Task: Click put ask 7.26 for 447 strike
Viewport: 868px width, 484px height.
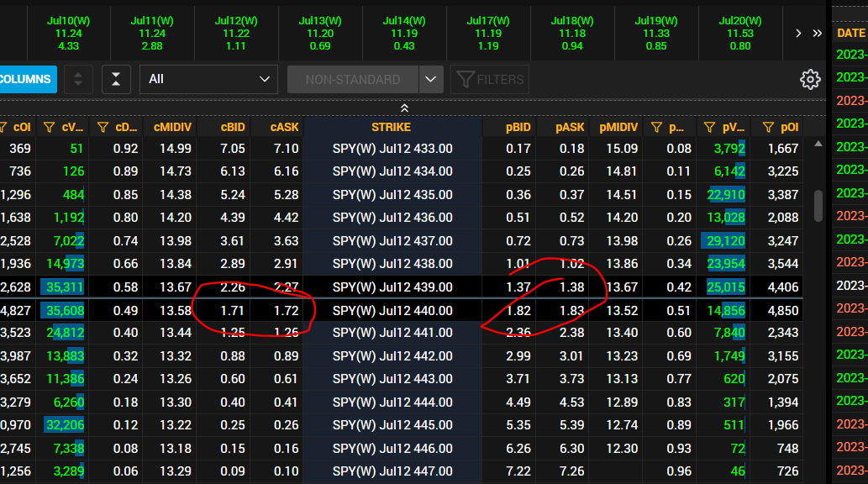Action: tap(572, 471)
